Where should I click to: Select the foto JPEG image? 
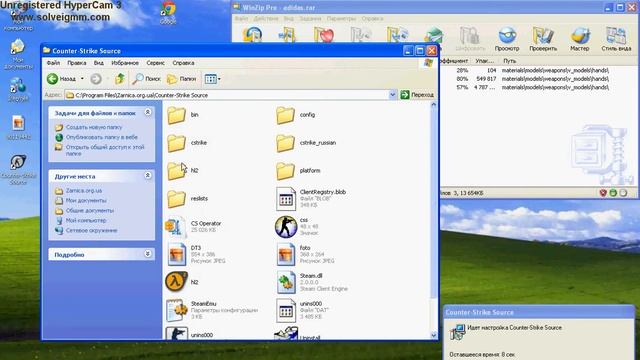coord(286,254)
